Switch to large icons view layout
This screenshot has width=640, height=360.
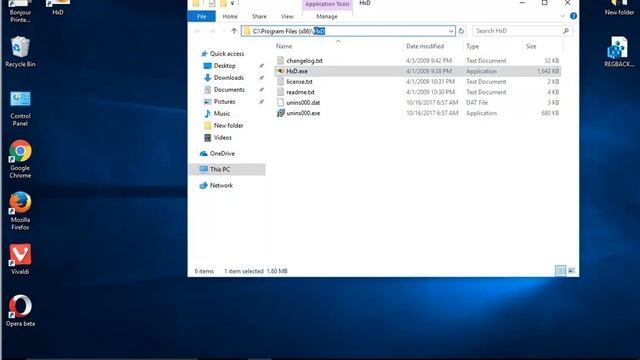[571, 271]
